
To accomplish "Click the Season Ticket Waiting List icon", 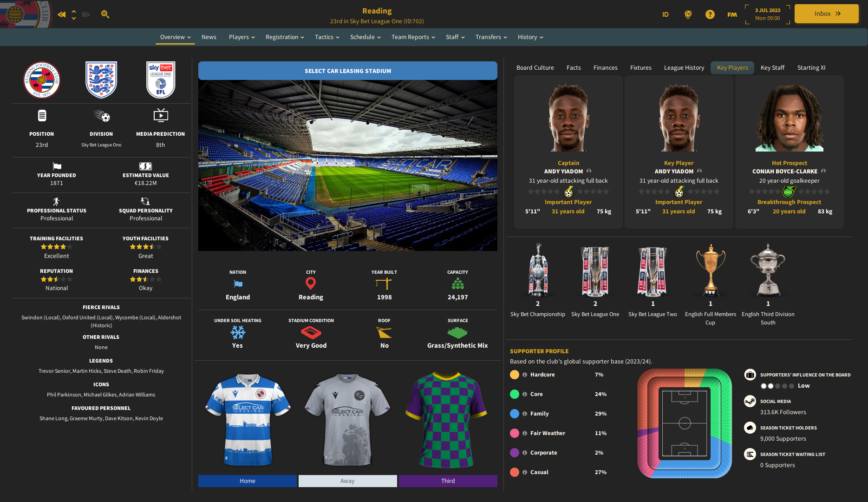I will 750,454.
